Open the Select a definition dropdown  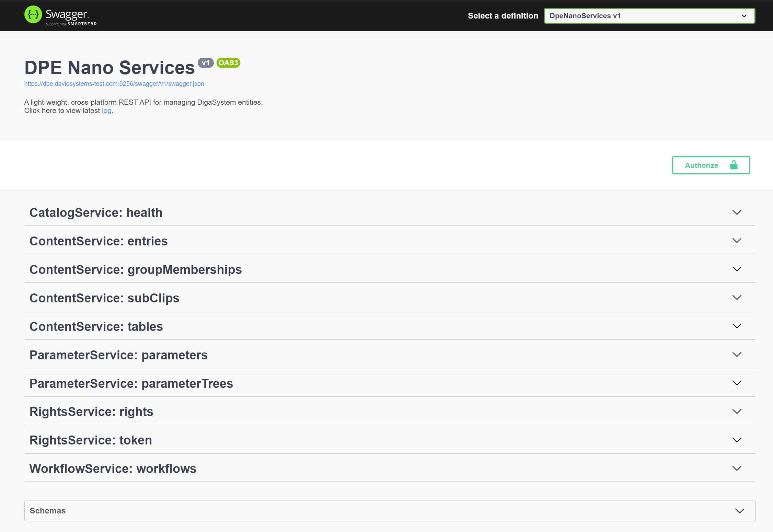coord(649,16)
